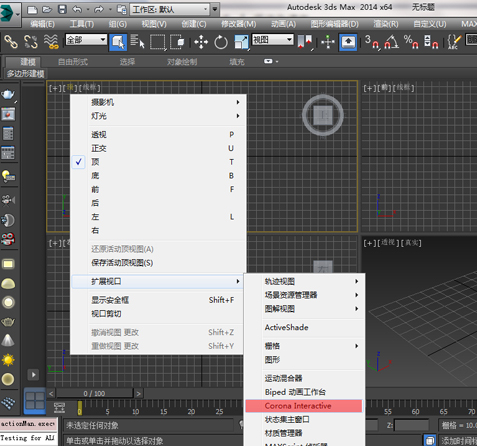
Task: Toggle 3D Snaps
Action: pyautogui.click(x=372, y=42)
